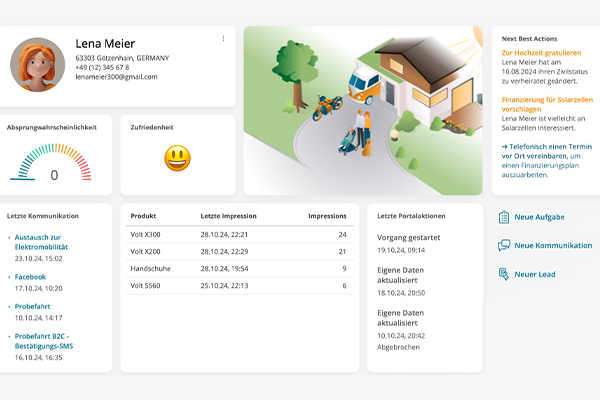Click date 28.10.24, 19:54
This screenshot has height=400, width=600.
pos(224,269)
